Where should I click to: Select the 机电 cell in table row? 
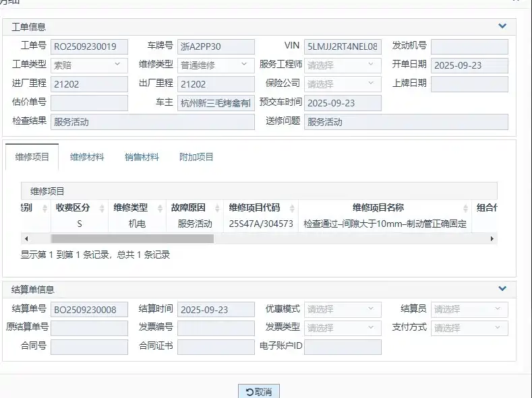[x=137, y=224]
